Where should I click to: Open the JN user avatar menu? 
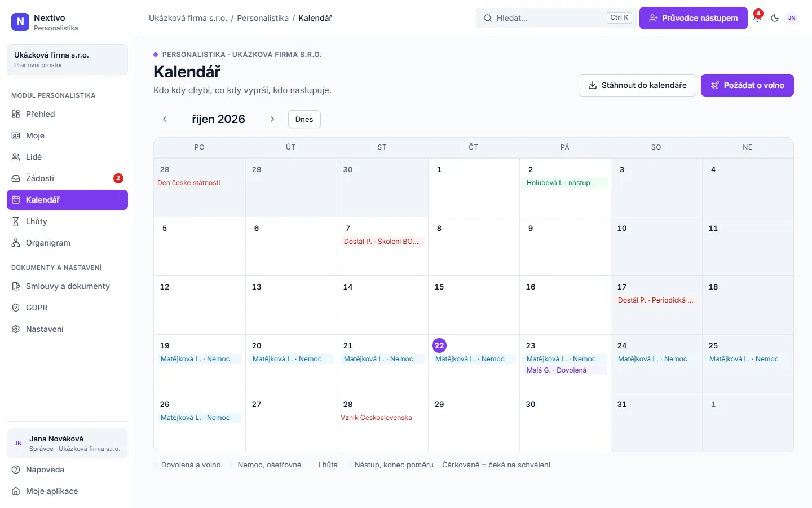tap(792, 18)
